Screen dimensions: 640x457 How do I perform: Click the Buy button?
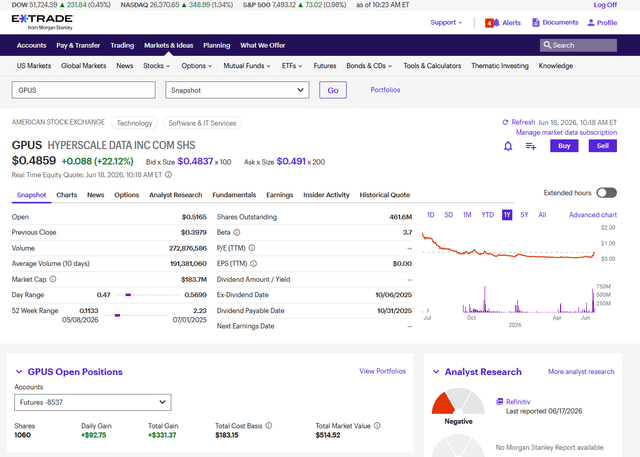(564, 146)
